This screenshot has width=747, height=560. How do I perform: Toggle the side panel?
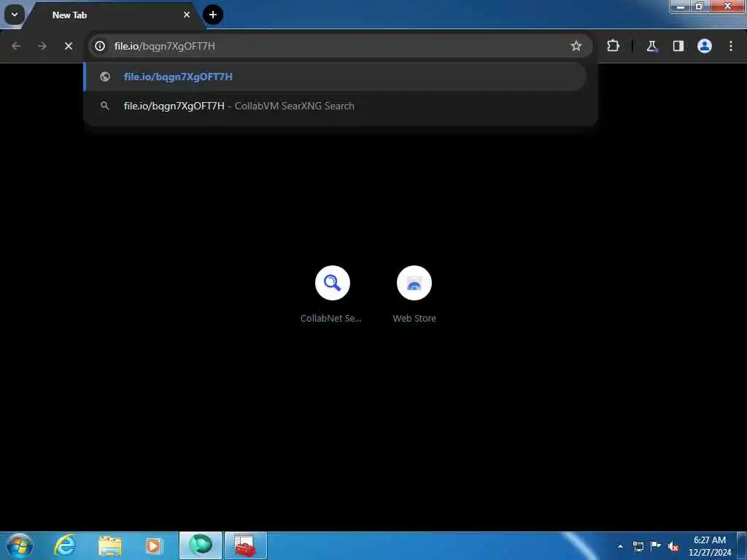(x=678, y=46)
